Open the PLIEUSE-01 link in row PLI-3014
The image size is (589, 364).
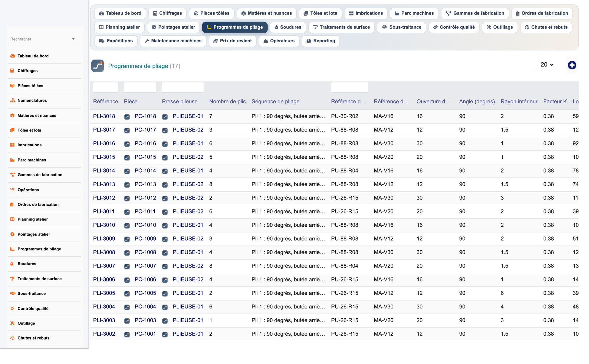click(x=188, y=171)
